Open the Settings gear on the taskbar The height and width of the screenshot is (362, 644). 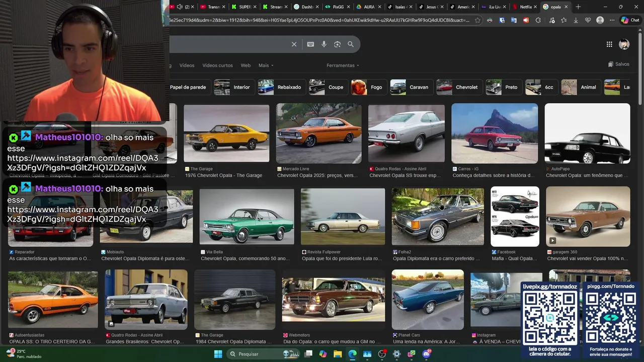pos(396,354)
